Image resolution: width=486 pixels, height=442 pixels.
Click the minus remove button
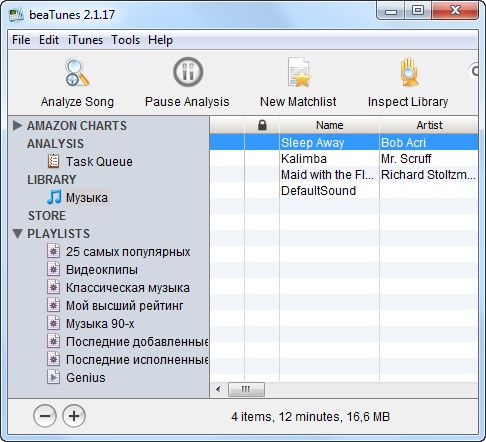tap(45, 416)
